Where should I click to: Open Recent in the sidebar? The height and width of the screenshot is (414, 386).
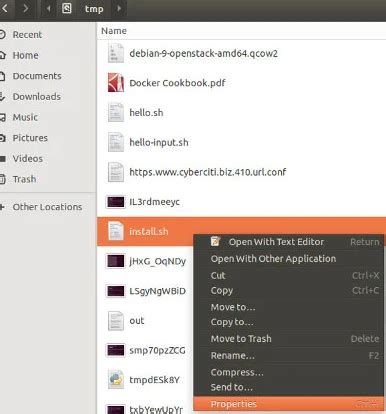[27, 35]
